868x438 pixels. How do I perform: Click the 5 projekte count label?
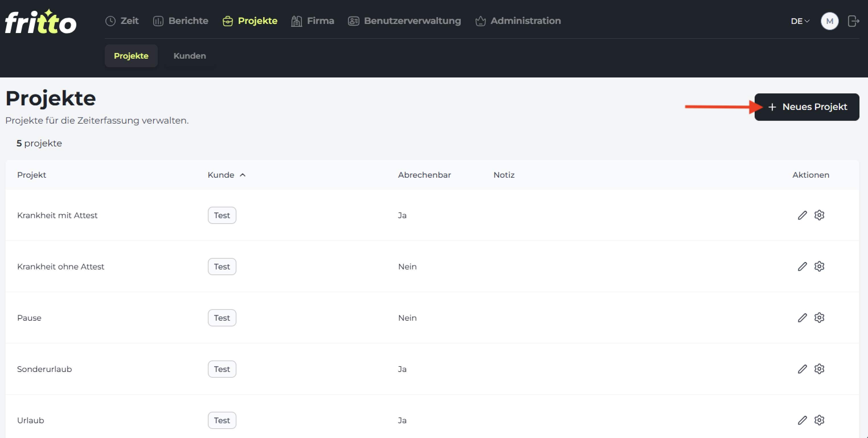point(39,143)
